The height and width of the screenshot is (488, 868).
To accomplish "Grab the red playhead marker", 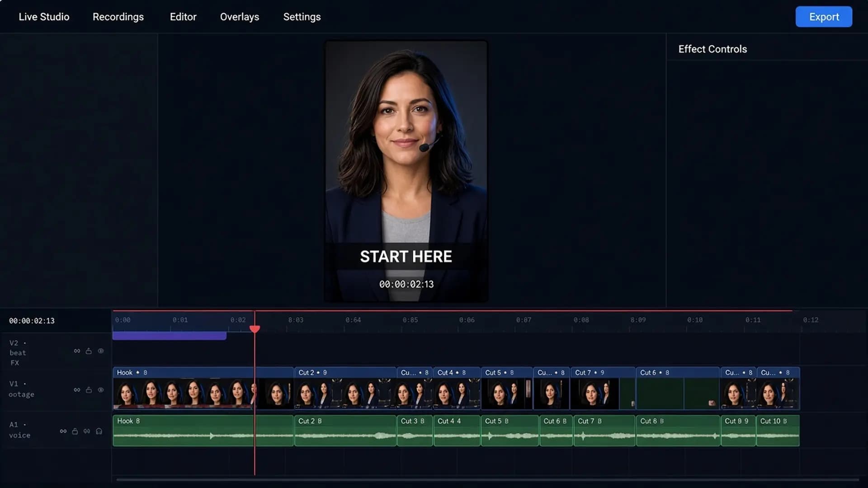I will pos(255,329).
